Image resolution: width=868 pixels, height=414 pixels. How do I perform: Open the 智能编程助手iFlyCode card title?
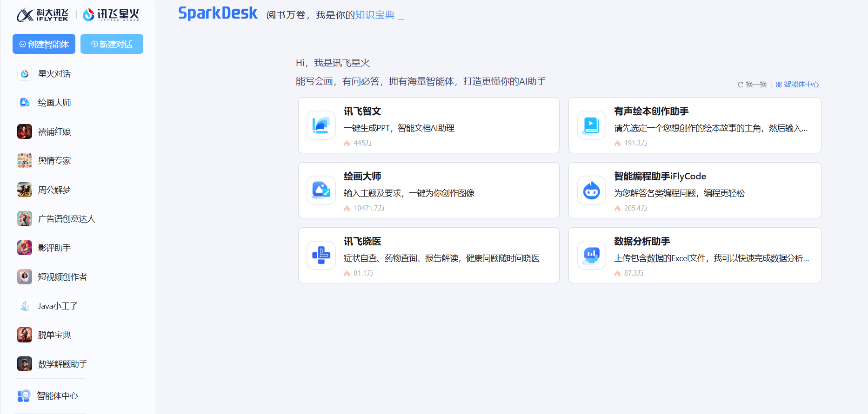[x=660, y=177]
